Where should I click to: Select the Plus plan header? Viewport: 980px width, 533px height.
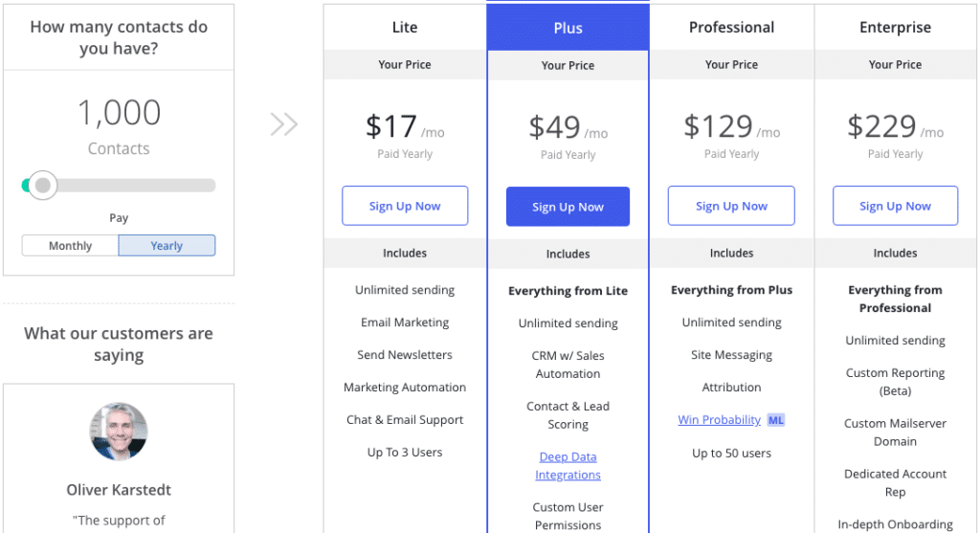point(568,28)
